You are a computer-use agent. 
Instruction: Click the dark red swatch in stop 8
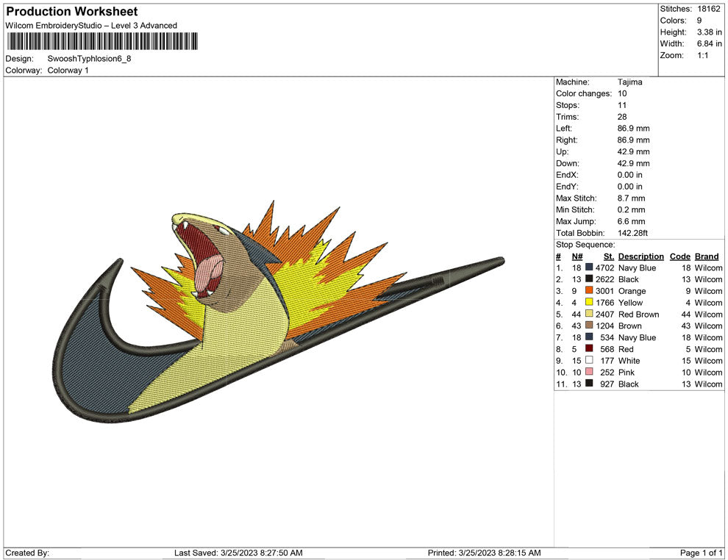(589, 349)
